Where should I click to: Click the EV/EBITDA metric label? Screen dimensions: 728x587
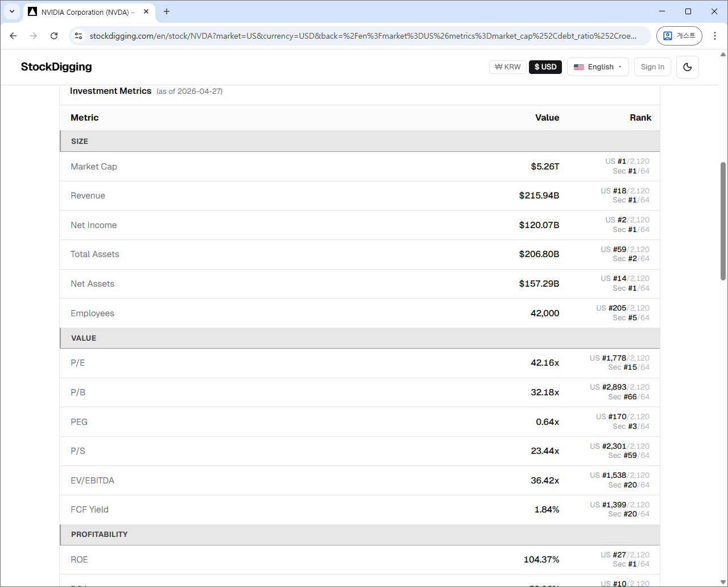tap(93, 481)
